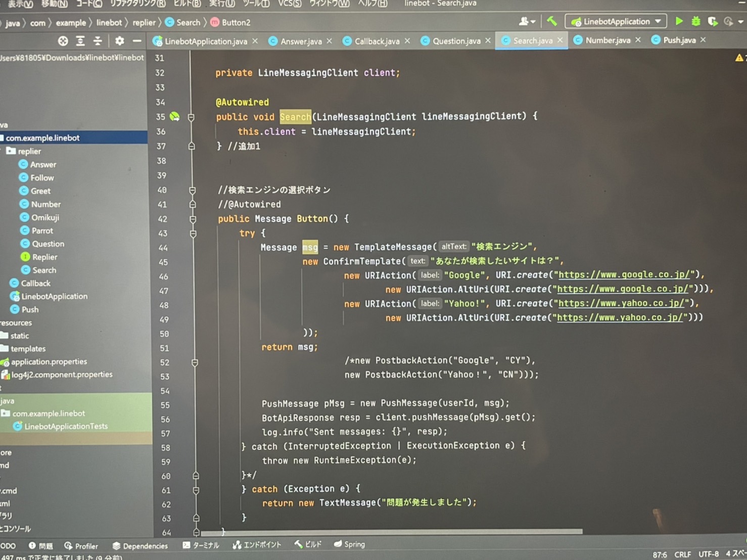Open Project panel gear settings
Screen dimensions: 747x560
pyautogui.click(x=119, y=41)
